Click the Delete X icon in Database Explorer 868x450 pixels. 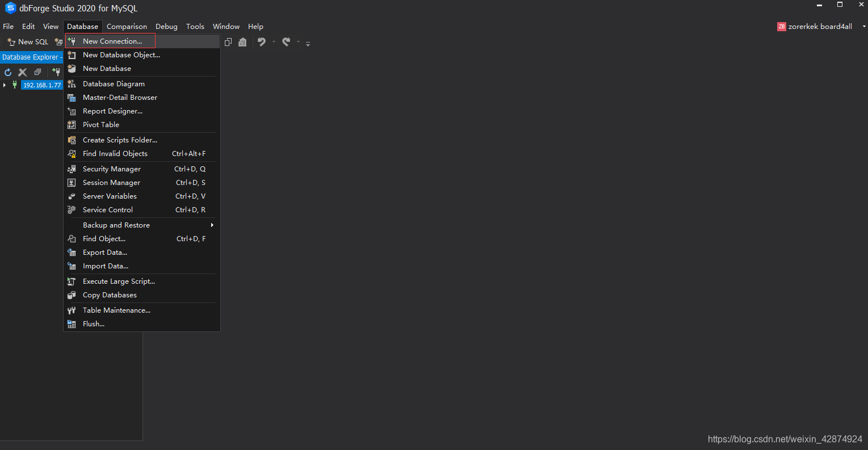(x=23, y=72)
